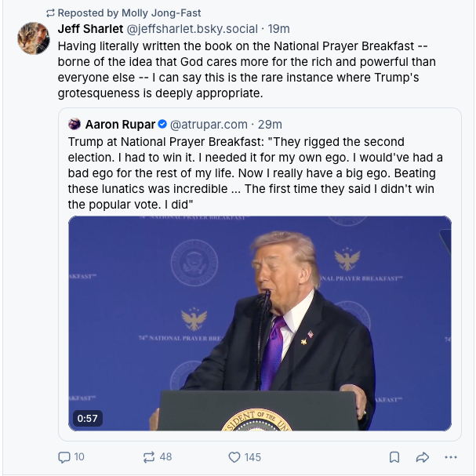Click the reply speech bubble icon

[64, 457]
